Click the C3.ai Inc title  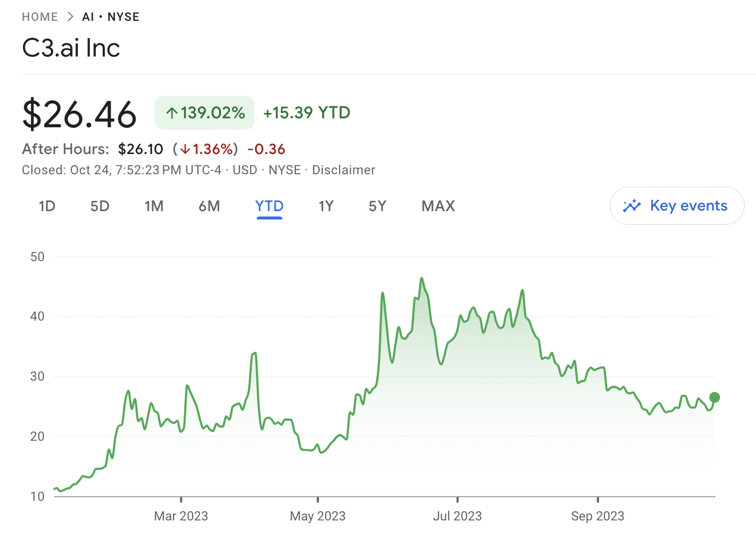click(71, 48)
